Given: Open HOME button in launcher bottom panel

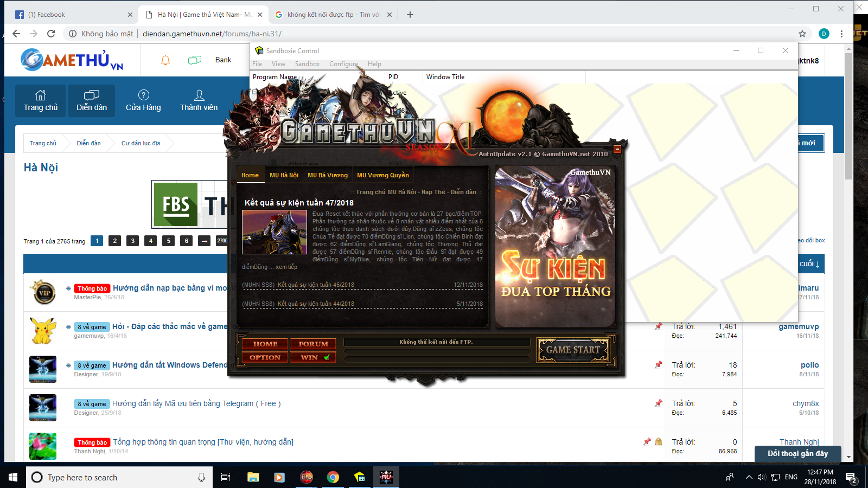Looking at the screenshot, I should coord(265,344).
